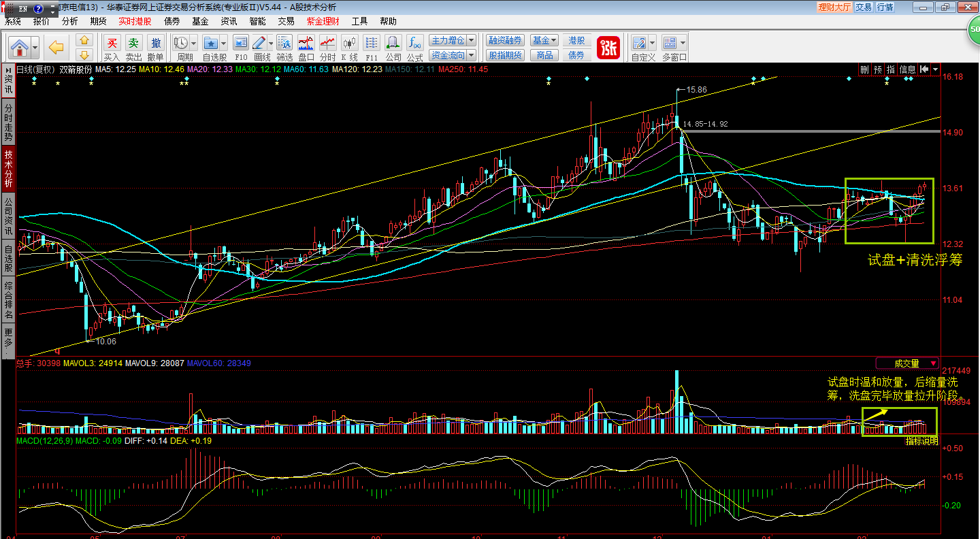Click the 商品 button
This screenshot has width=980, height=539.
(544, 55)
